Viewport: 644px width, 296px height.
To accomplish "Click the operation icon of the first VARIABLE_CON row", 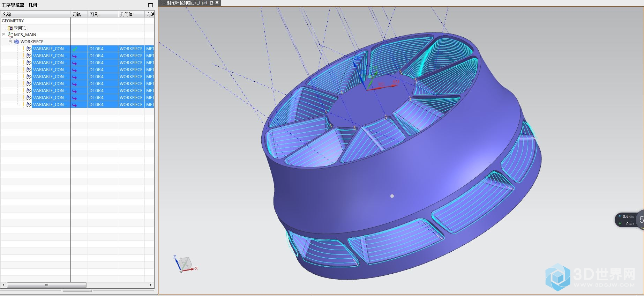I will [x=29, y=49].
